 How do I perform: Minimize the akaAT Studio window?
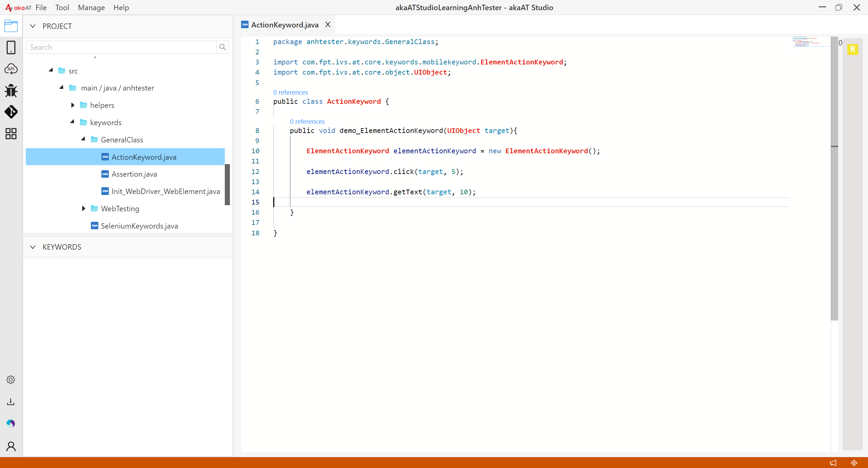coord(822,7)
